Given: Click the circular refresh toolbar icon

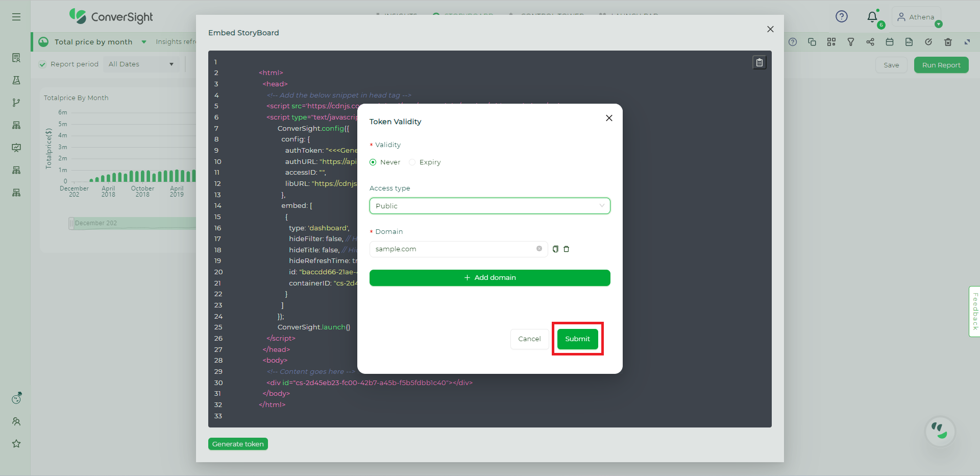Looking at the screenshot, I should (x=928, y=42).
